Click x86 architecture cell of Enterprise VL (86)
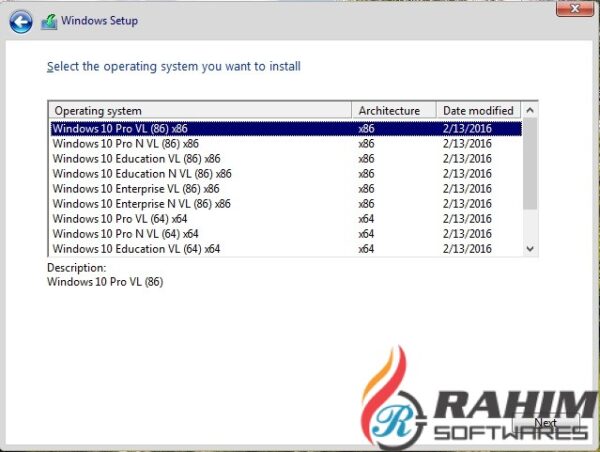The height and width of the screenshot is (452, 600). tap(366, 189)
